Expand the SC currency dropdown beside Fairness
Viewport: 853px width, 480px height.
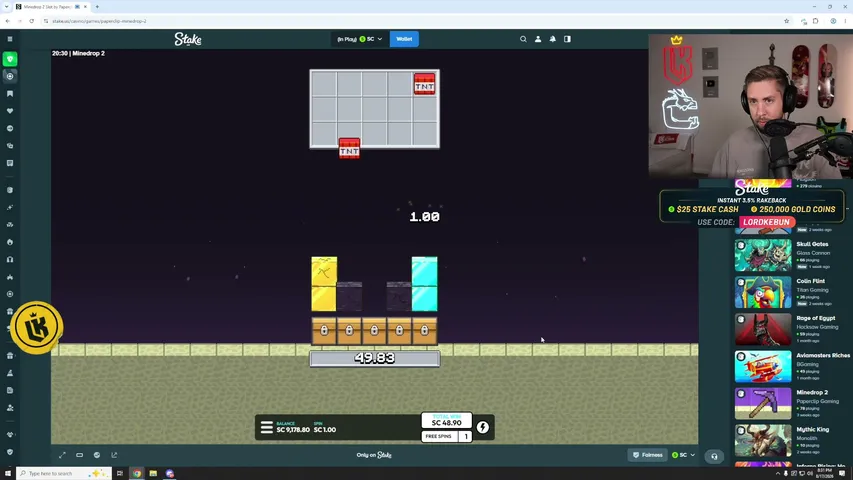click(683, 455)
